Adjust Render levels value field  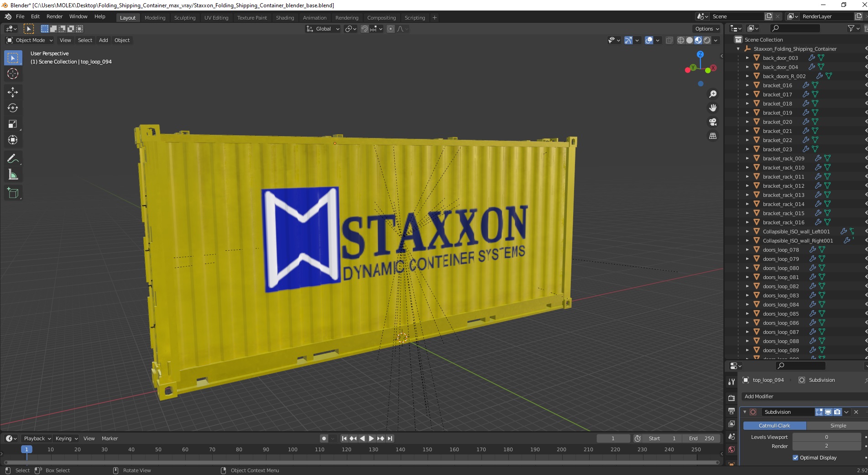(x=826, y=446)
